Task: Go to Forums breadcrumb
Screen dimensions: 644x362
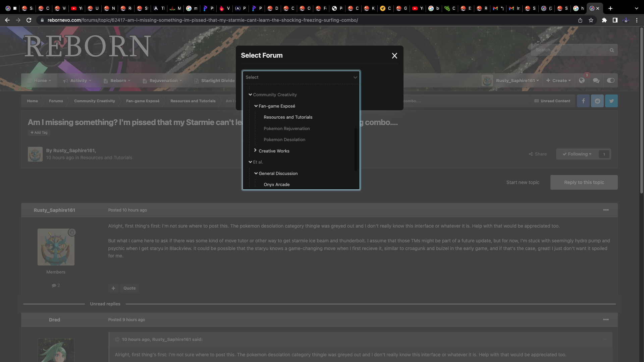Action: pyautogui.click(x=56, y=101)
